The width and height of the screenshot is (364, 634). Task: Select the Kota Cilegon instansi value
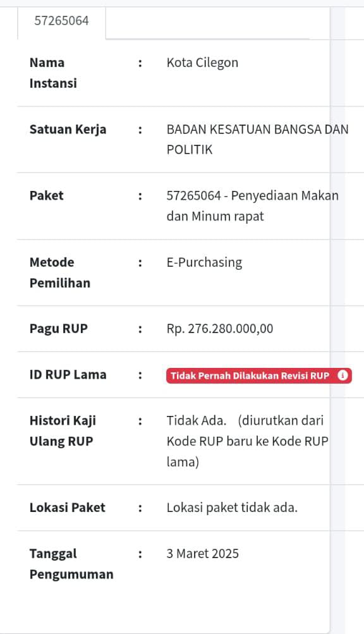pos(202,63)
